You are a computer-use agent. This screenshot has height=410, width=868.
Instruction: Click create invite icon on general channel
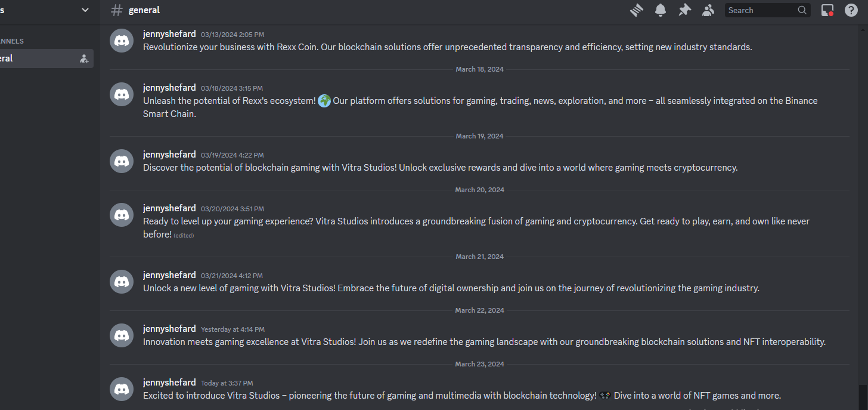84,58
